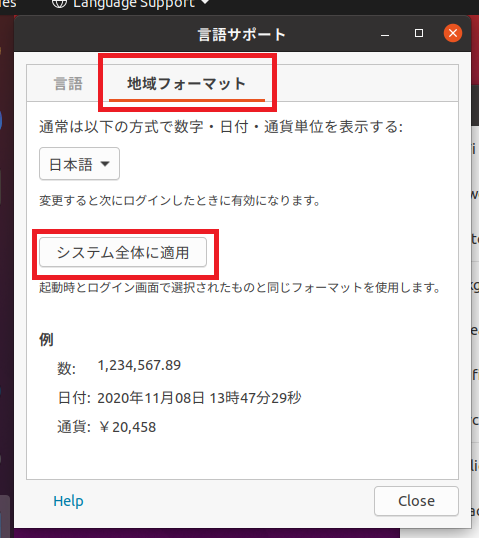Click the 言語サポート title bar
The image size is (479, 538).
[x=242, y=34]
